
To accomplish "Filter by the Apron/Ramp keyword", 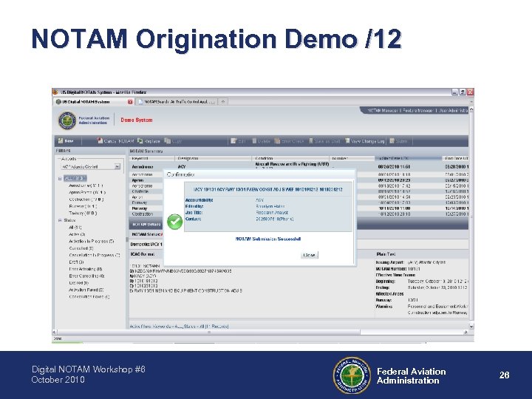I will (87, 192).
